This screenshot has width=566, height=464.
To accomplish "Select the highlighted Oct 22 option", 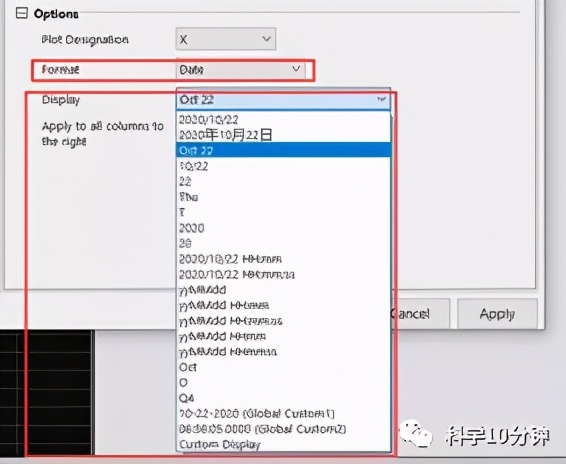I will tap(283, 150).
